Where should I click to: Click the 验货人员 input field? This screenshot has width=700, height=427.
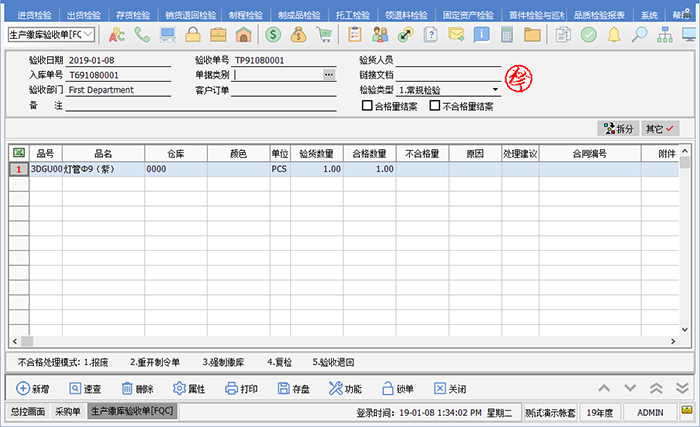click(448, 60)
